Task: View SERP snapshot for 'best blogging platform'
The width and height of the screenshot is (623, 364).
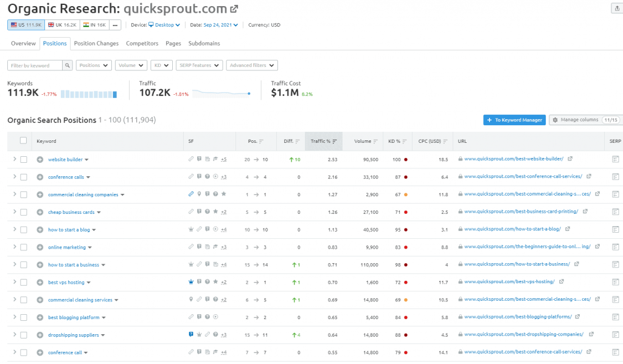Action: point(616,317)
